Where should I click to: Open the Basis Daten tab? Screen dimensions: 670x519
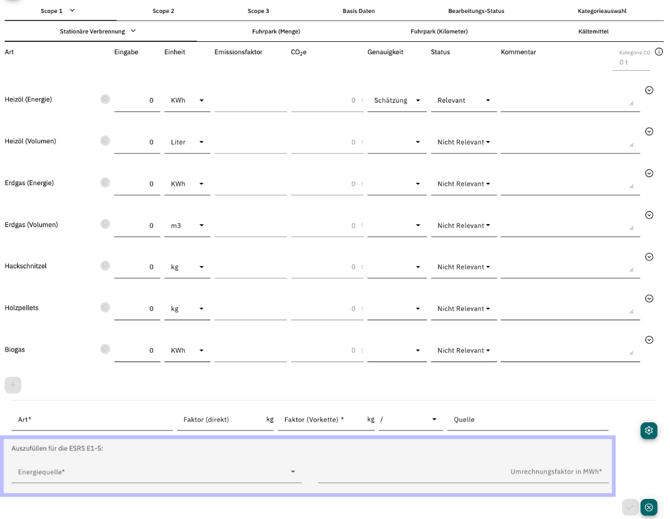click(x=359, y=11)
